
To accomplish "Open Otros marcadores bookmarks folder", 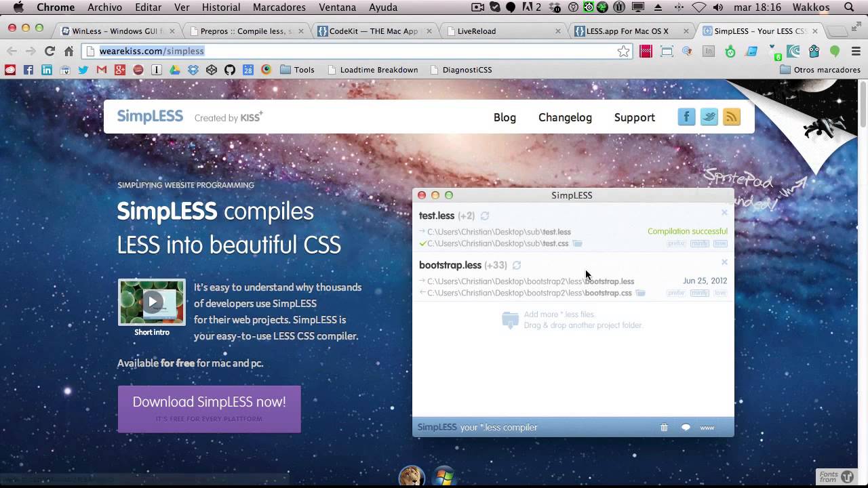I will point(820,70).
